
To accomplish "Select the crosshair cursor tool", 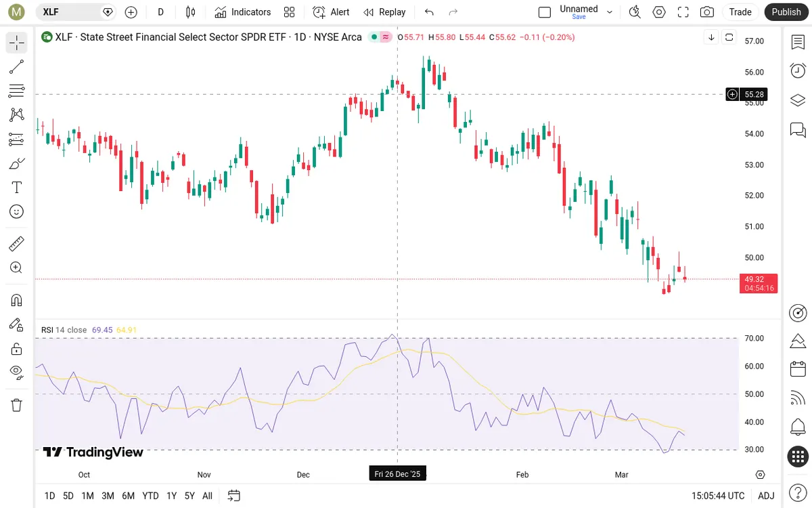I will [x=17, y=43].
